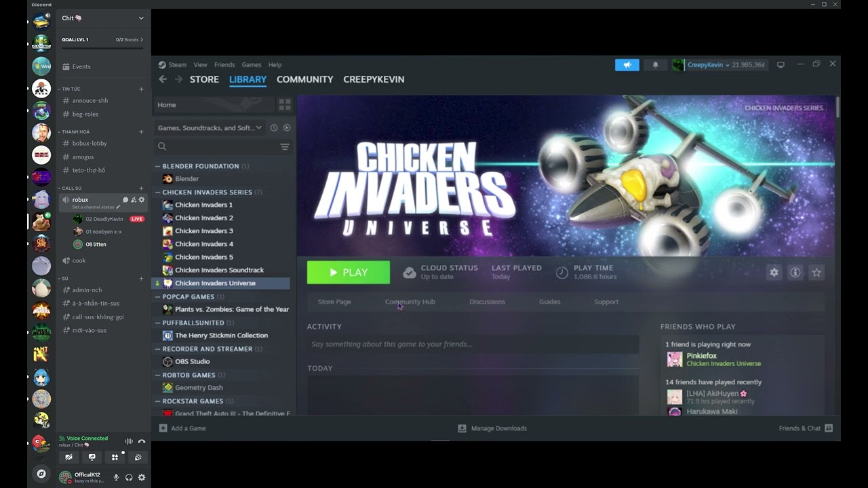Open Chit server dropdown menu

(x=103, y=18)
